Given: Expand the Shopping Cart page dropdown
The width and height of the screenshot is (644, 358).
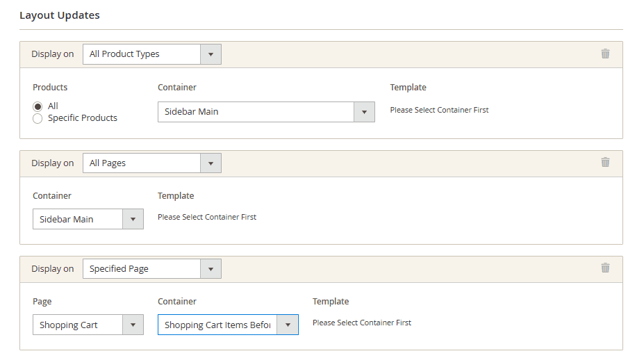Looking at the screenshot, I should click(88, 325).
